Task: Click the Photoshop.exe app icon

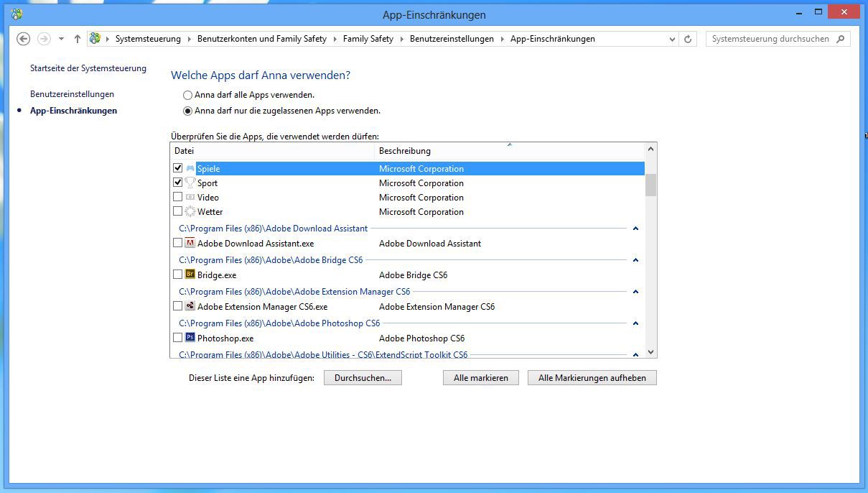Action: [190, 338]
